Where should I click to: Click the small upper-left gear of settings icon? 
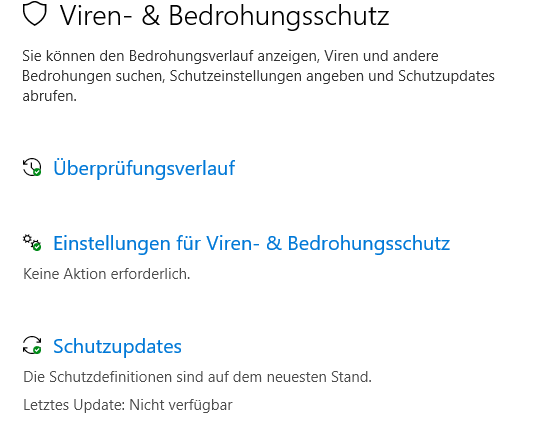pyautogui.click(x=27, y=239)
